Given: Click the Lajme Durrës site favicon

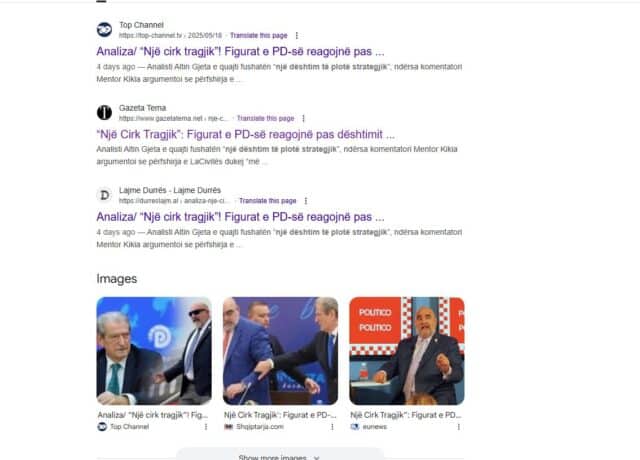Looking at the screenshot, I should [104, 195].
